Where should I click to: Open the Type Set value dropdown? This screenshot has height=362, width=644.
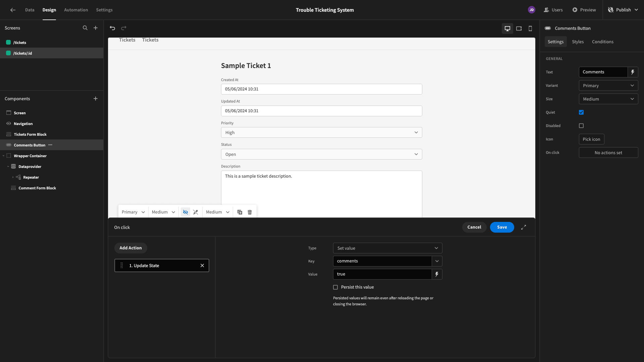click(x=387, y=248)
